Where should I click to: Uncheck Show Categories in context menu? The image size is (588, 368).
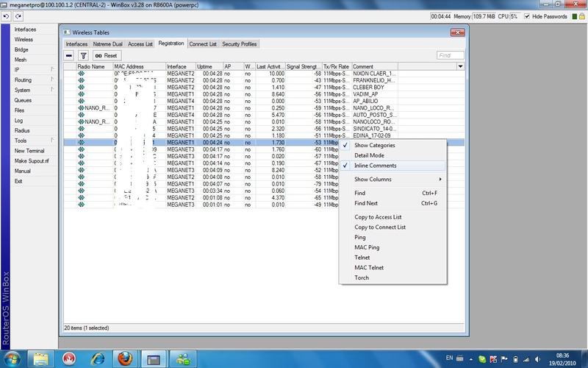[x=374, y=145]
